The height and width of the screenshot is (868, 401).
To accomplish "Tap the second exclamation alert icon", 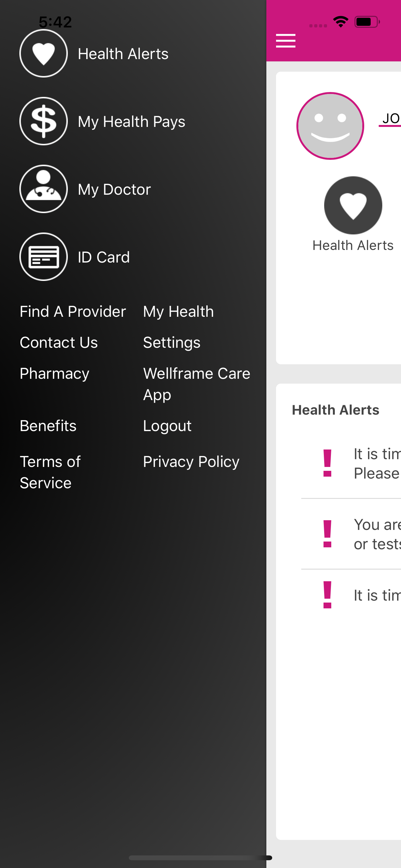I will coord(327,534).
